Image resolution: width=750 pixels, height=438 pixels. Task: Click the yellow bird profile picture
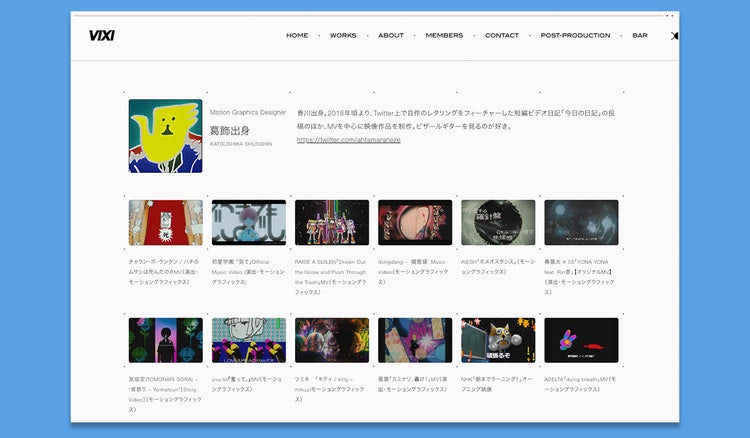point(165,136)
